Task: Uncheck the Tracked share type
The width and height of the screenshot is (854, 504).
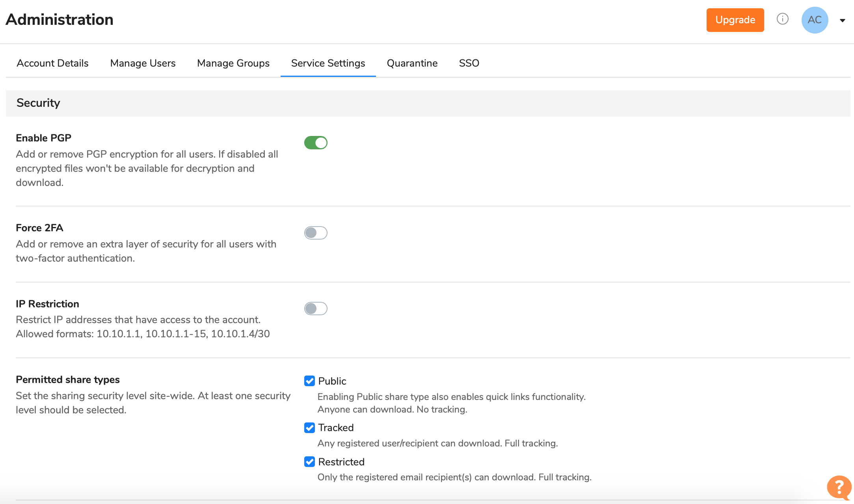Action: click(x=309, y=428)
